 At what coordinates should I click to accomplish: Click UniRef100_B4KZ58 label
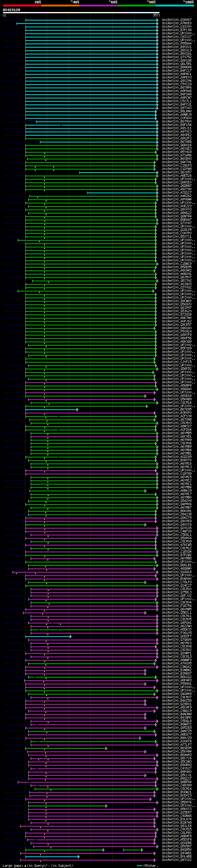click(177, 700)
